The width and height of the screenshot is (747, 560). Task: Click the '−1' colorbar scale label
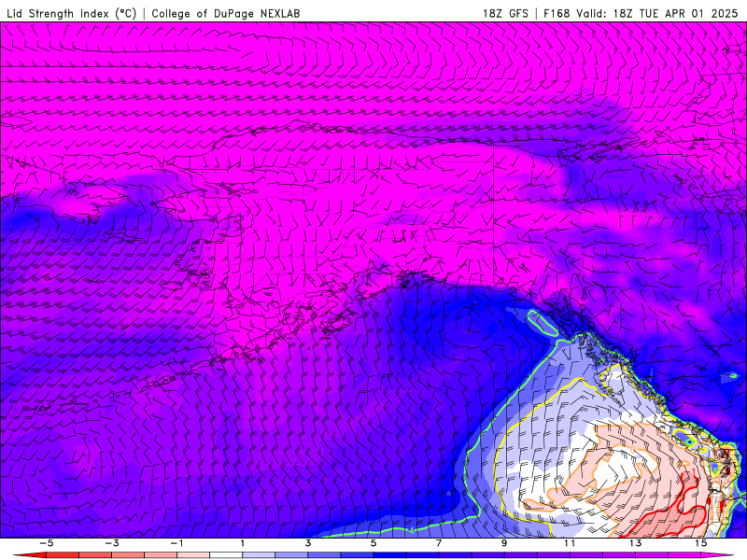(x=177, y=543)
